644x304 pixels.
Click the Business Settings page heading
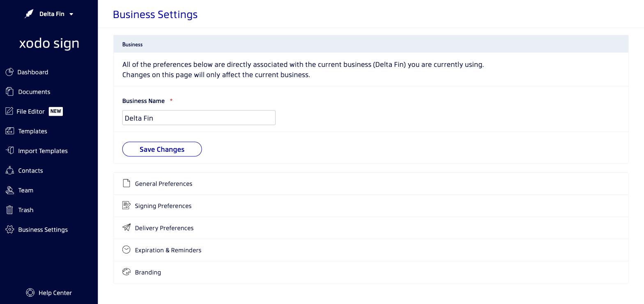pos(155,14)
